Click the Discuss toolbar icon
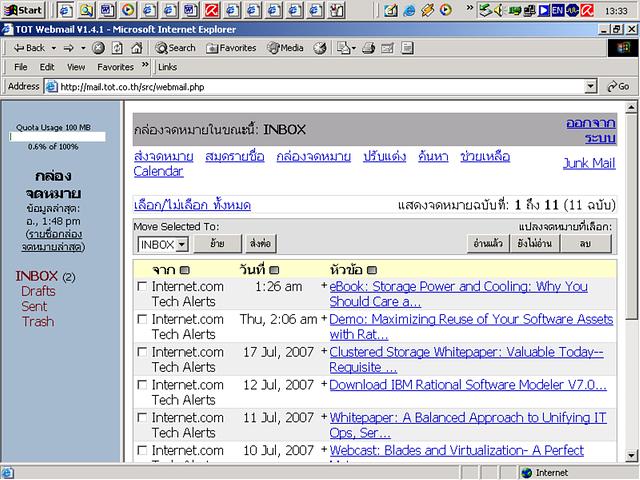640x480 pixels. tap(407, 48)
